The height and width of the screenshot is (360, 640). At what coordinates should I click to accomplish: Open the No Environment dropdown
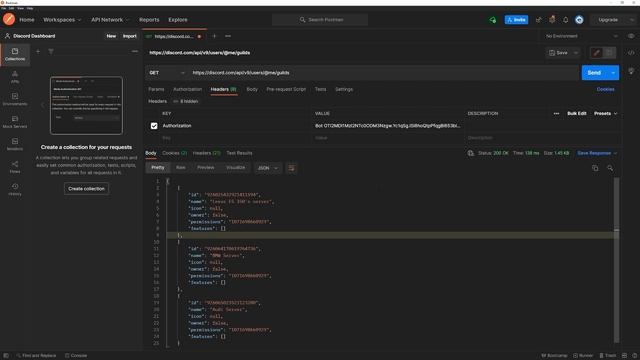[x=582, y=36]
